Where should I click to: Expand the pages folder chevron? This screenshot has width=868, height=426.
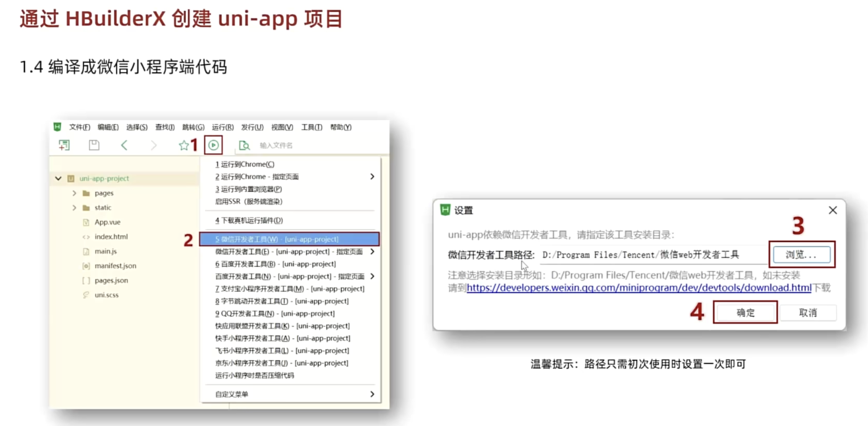click(75, 193)
